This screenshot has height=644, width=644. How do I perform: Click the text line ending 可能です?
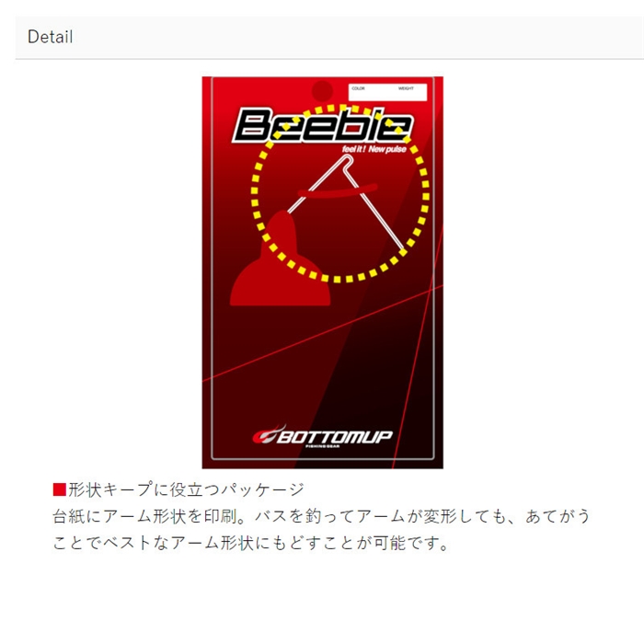click(250, 543)
